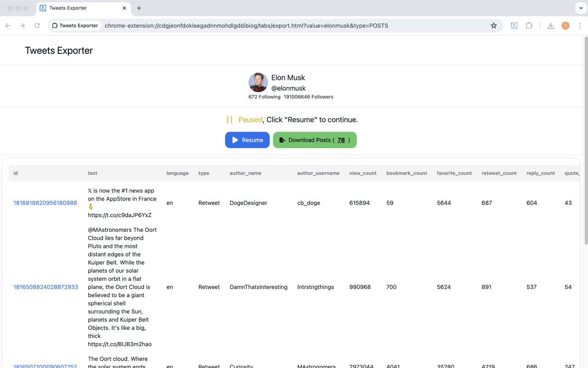588x368 pixels.
Task: Click the 'author_name' column header
Action: click(245, 173)
